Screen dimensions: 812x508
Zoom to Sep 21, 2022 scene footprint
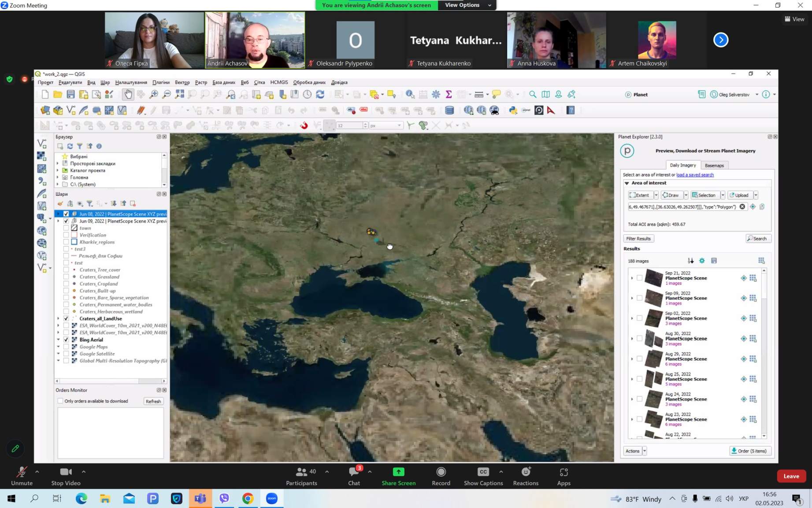pyautogui.click(x=744, y=278)
